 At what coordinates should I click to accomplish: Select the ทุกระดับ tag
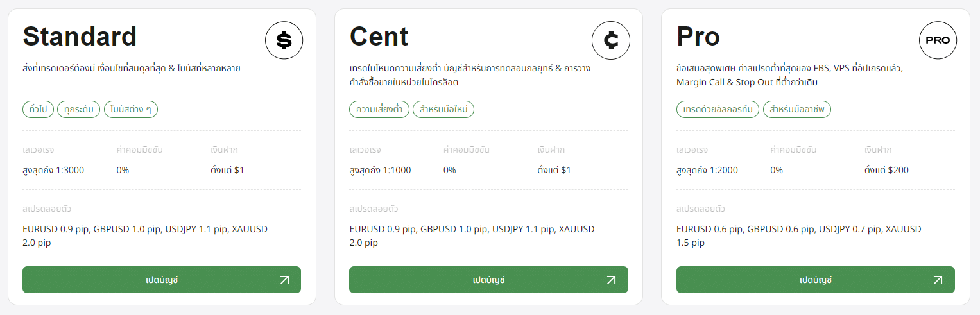pyautogui.click(x=79, y=110)
